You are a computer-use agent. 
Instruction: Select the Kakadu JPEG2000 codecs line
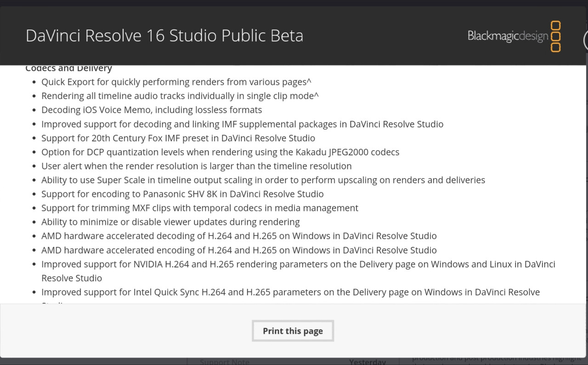(x=220, y=152)
